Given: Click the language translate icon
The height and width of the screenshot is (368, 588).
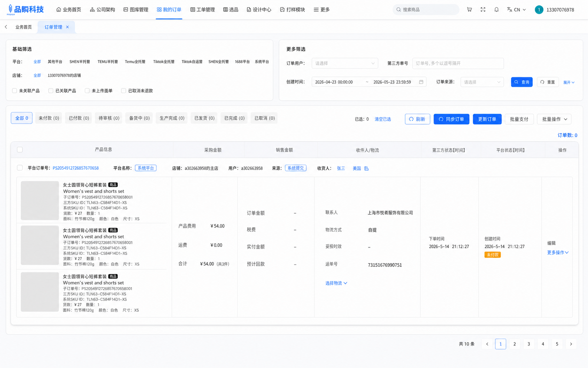Looking at the screenshot, I should click(509, 10).
